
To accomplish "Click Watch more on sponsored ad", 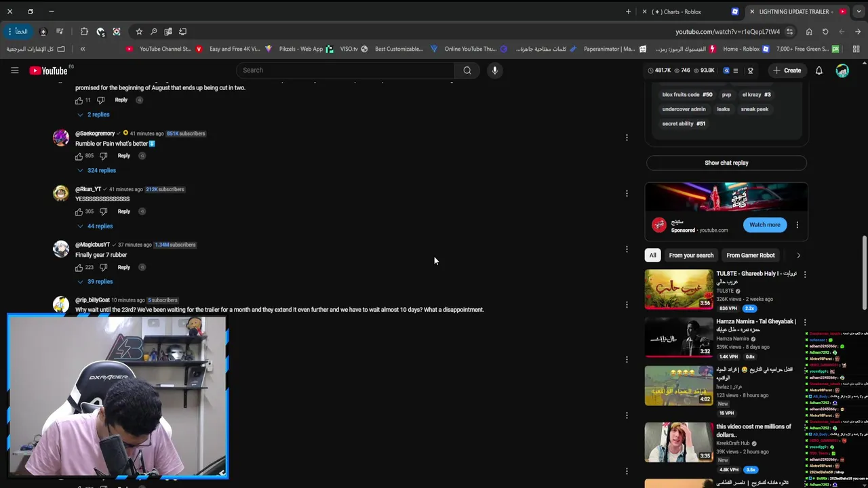I will [765, 225].
